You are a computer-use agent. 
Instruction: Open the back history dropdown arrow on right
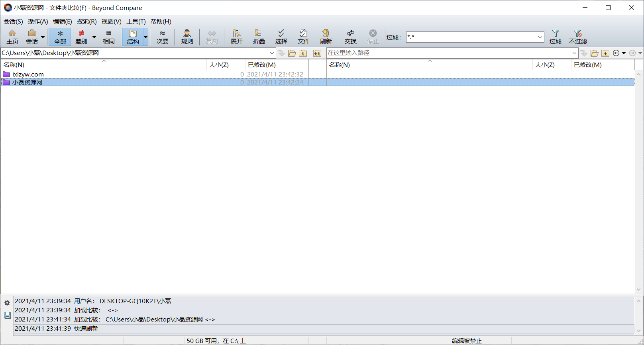pyautogui.click(x=624, y=53)
